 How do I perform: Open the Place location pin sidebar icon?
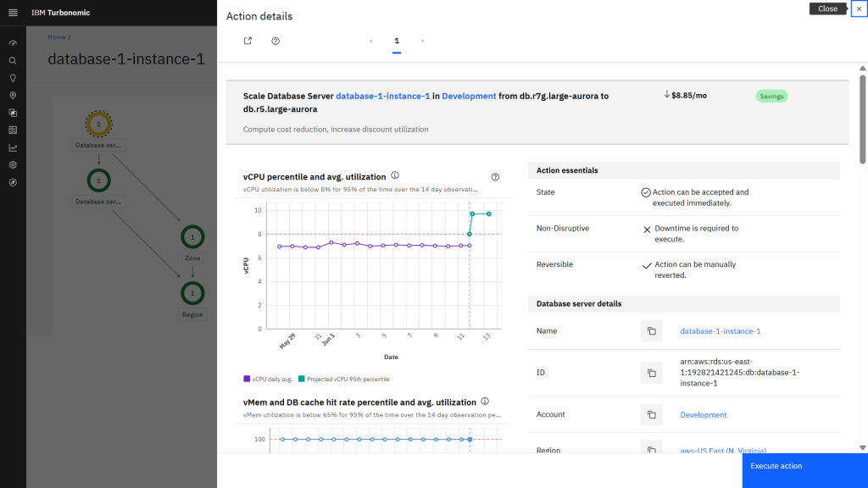(13, 96)
